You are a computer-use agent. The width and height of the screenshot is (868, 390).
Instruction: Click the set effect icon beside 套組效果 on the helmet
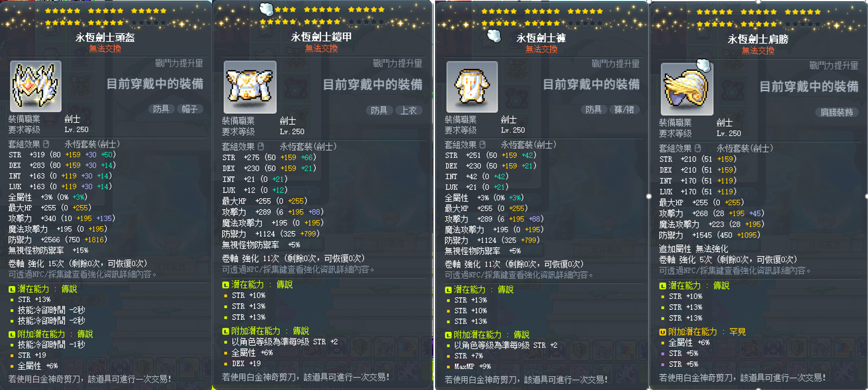tap(46, 144)
